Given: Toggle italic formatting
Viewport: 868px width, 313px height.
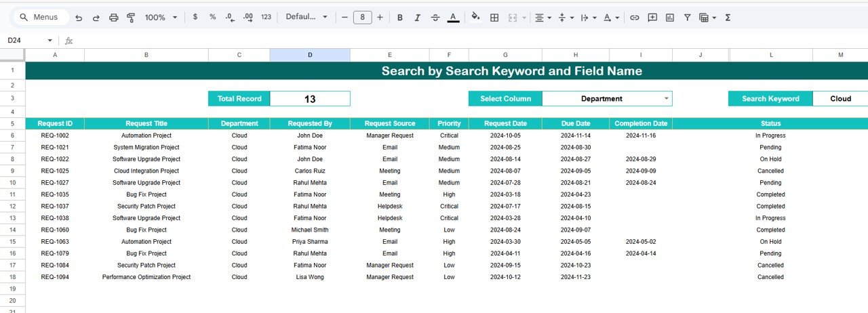Looking at the screenshot, I should click(x=417, y=18).
